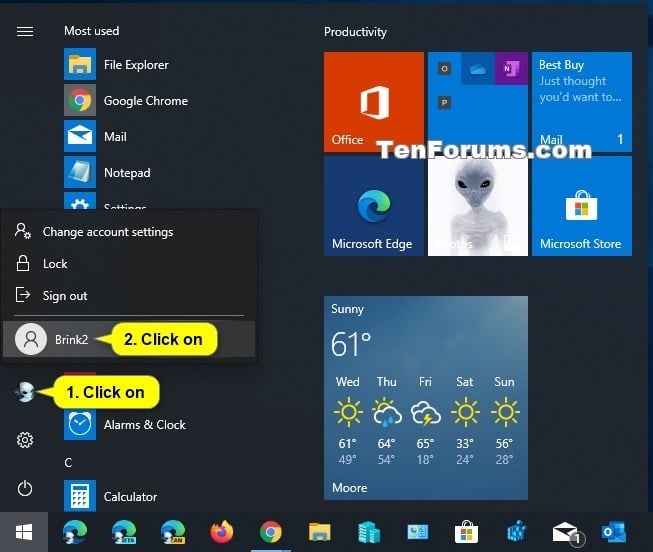
Task: Click the user account avatar in sidebar
Action: click(25, 392)
